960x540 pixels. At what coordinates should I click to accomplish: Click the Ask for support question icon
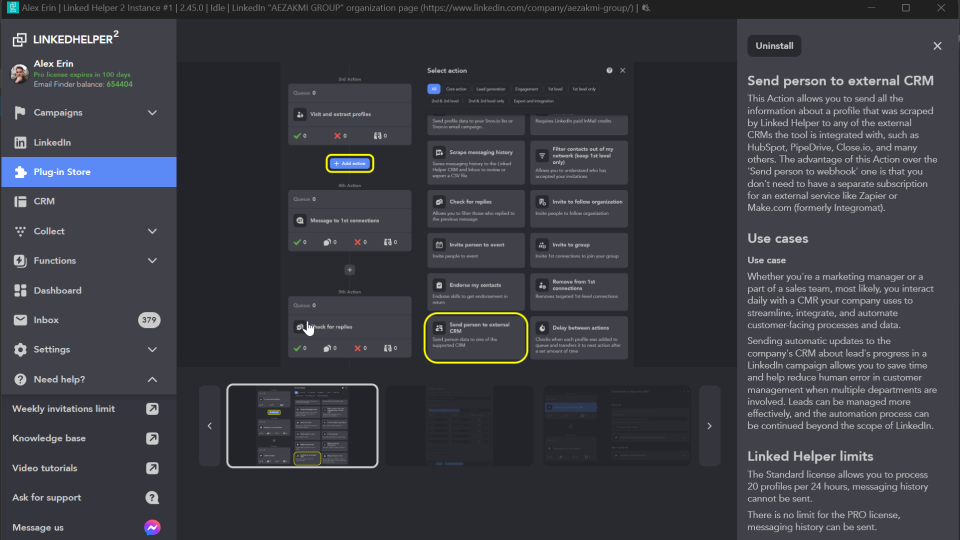coord(152,498)
